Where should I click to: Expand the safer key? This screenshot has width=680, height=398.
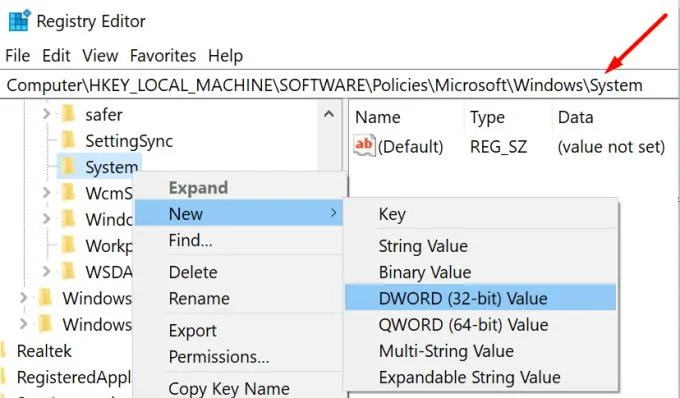[46, 114]
